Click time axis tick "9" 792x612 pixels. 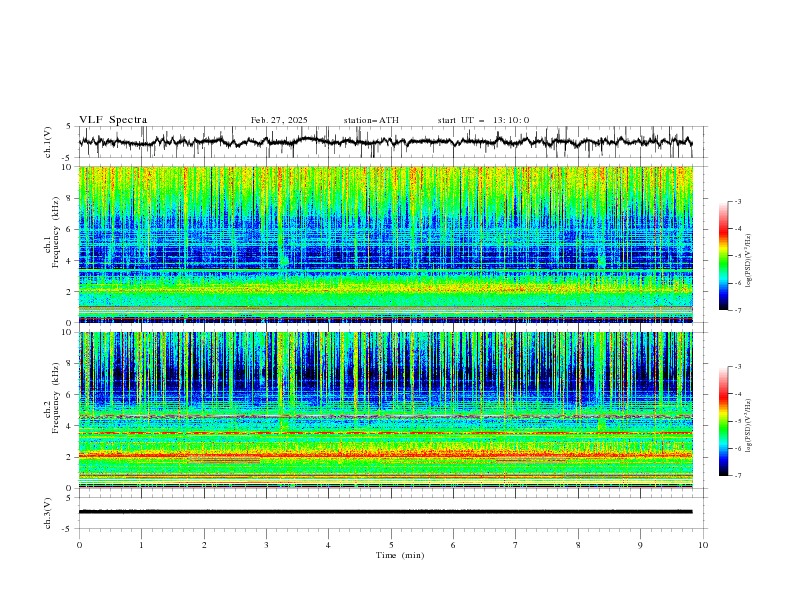pyautogui.click(x=640, y=545)
